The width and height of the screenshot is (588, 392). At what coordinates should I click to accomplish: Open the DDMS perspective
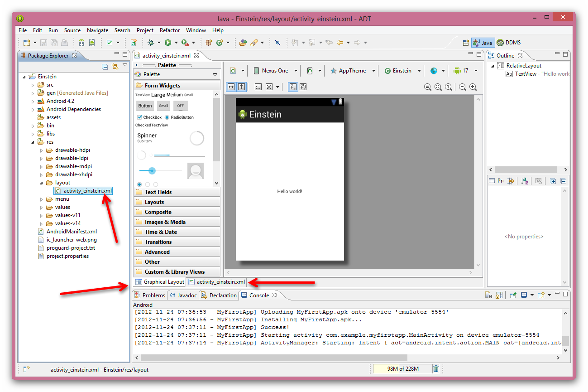click(509, 43)
